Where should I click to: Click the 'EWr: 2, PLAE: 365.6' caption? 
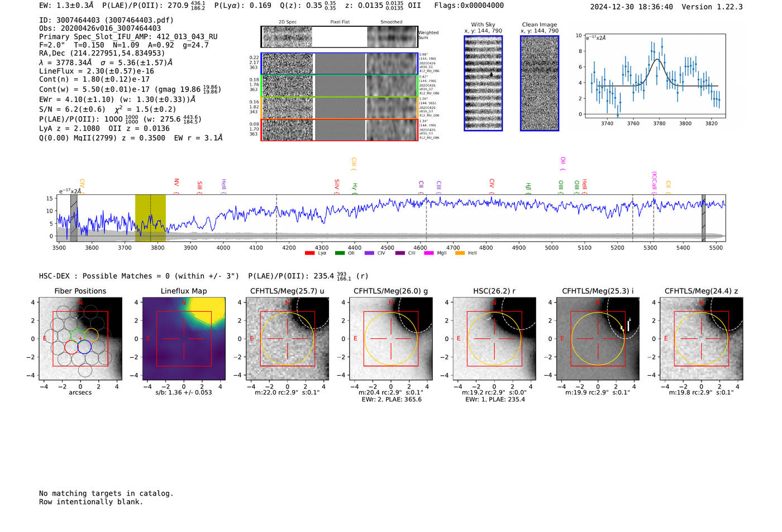392,400
